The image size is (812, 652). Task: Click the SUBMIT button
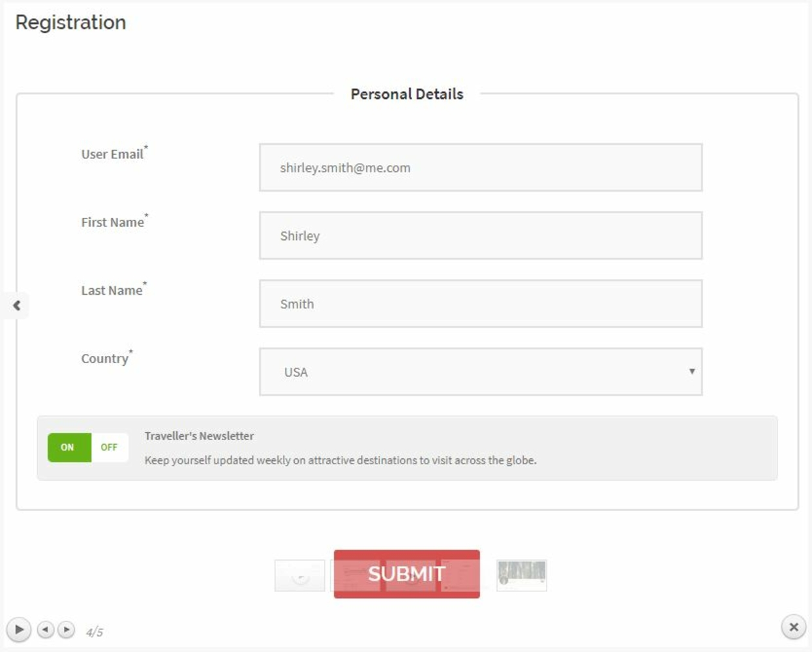pyautogui.click(x=407, y=574)
